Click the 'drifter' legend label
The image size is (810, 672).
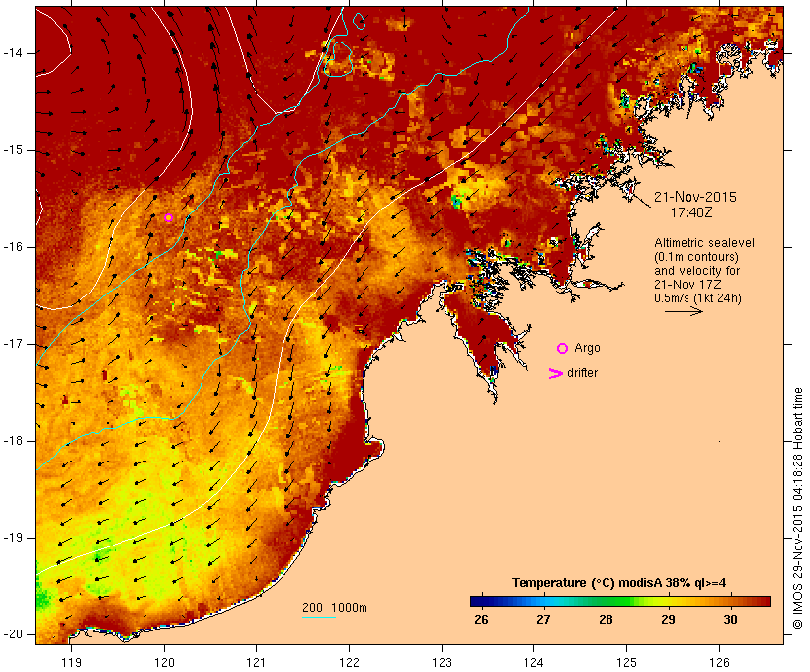582,373
